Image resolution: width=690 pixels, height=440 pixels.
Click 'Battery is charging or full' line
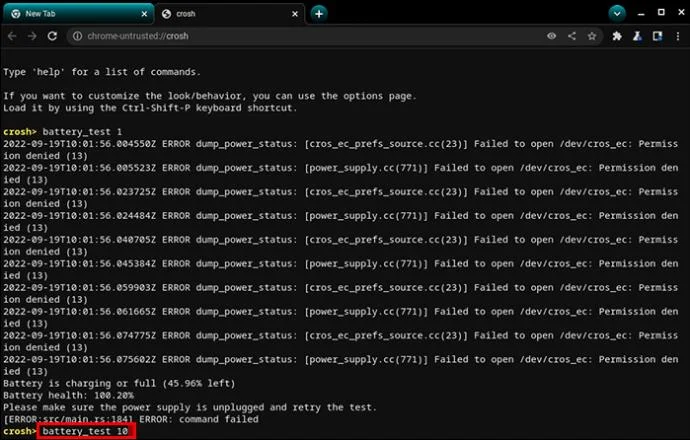point(119,384)
